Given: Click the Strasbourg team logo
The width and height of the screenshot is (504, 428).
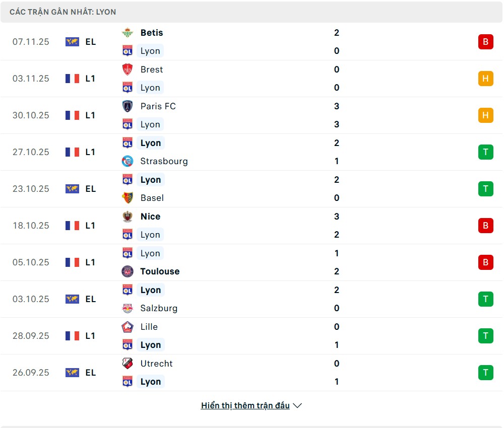Looking at the screenshot, I should (128, 161).
